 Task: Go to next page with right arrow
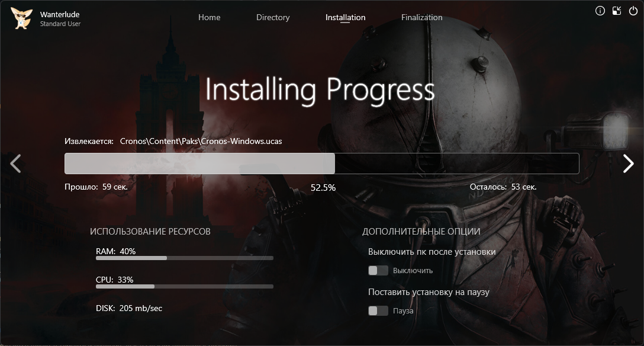(629, 164)
